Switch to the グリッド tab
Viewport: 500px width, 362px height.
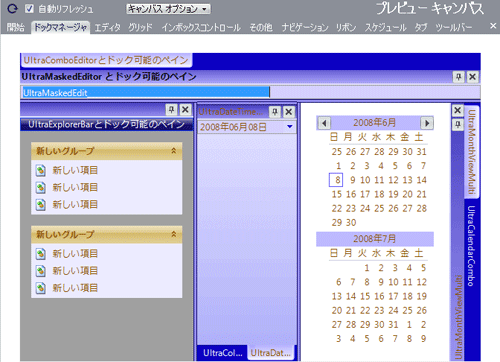point(140,27)
